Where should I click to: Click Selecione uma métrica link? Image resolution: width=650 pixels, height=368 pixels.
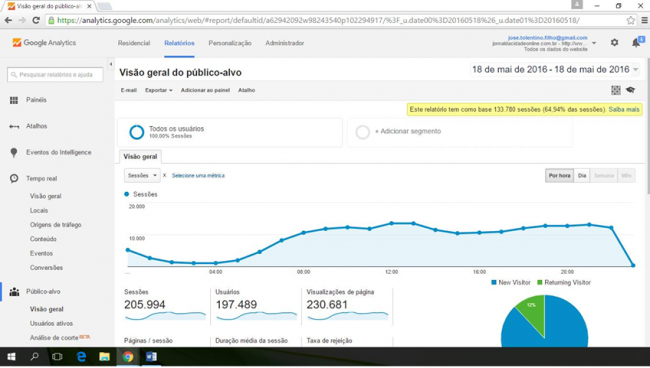pyautogui.click(x=198, y=176)
